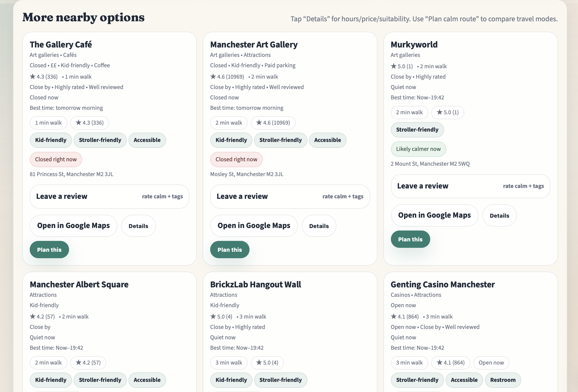Screen dimensions: 578x392
Task: Show Details for Murkyworld
Action: [499, 215]
